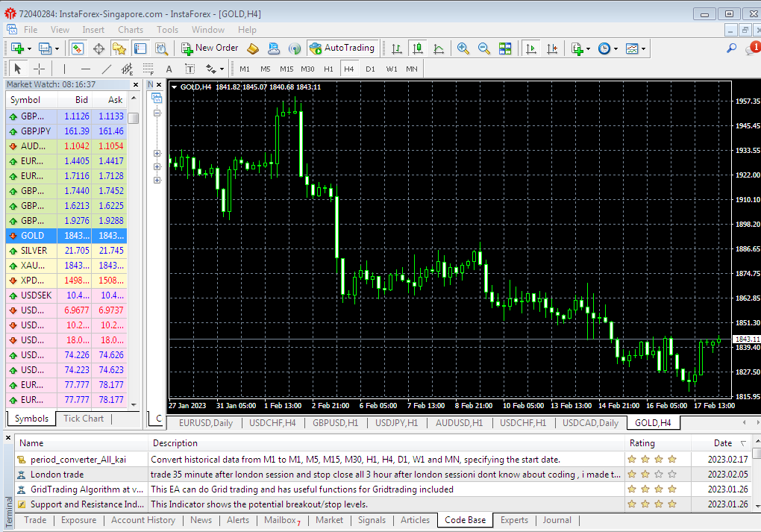Switch to the EURUSD,Daily chart tab
Image resolution: width=761 pixels, height=532 pixels.
206,423
